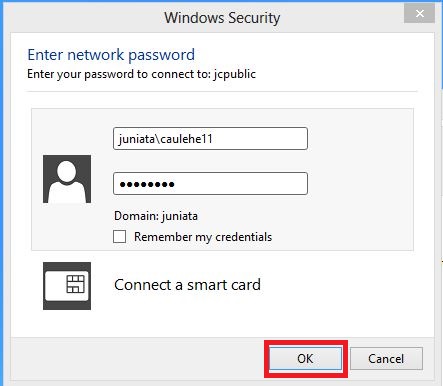
Task: Click the juniata\caulehe11 username text
Action: coord(166,139)
